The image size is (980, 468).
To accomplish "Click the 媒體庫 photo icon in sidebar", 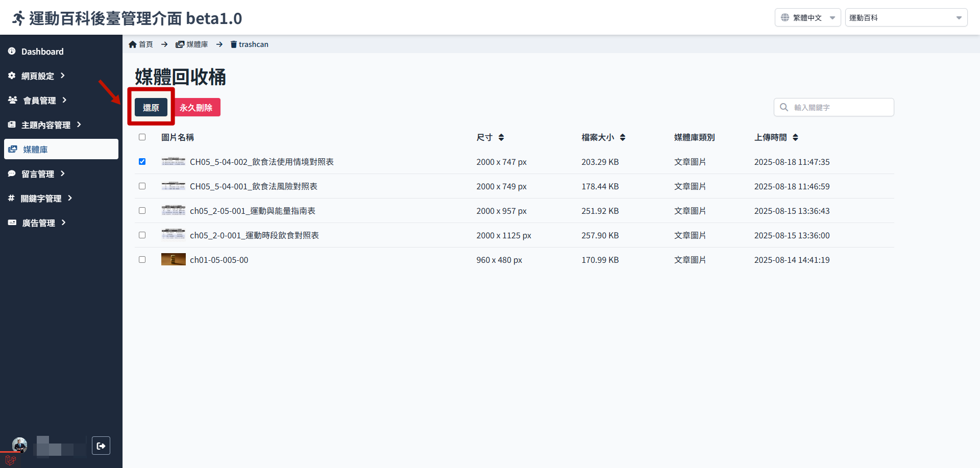I will coord(13,149).
